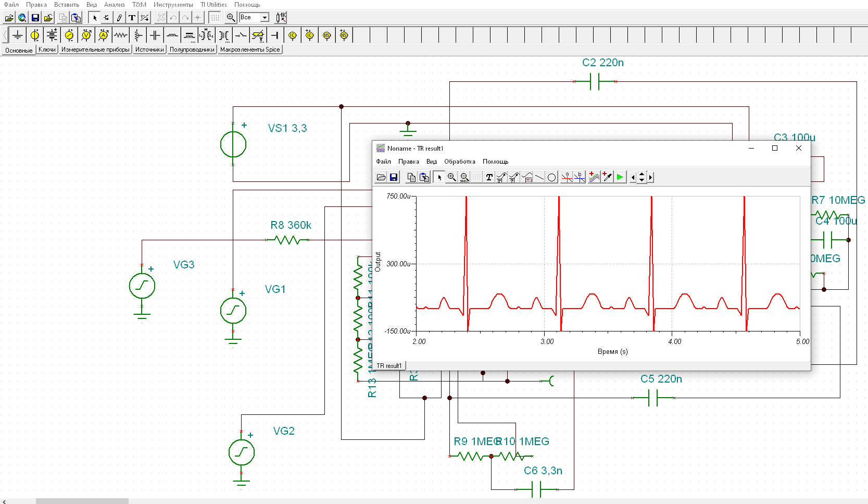
Task: Switch to Макроэлементы Spice tab
Action: pyautogui.click(x=250, y=50)
